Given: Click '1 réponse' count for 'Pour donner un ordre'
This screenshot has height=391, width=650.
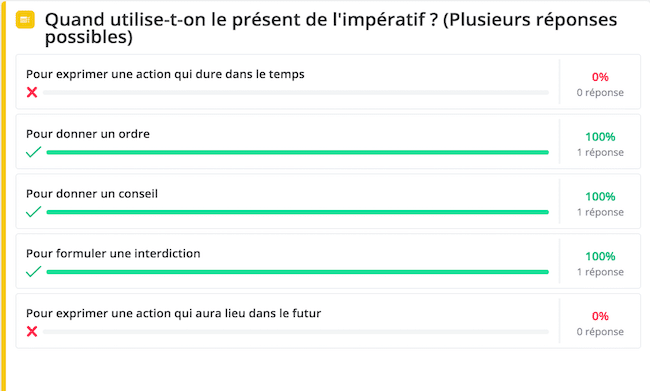Looking at the screenshot, I should click(x=600, y=152).
